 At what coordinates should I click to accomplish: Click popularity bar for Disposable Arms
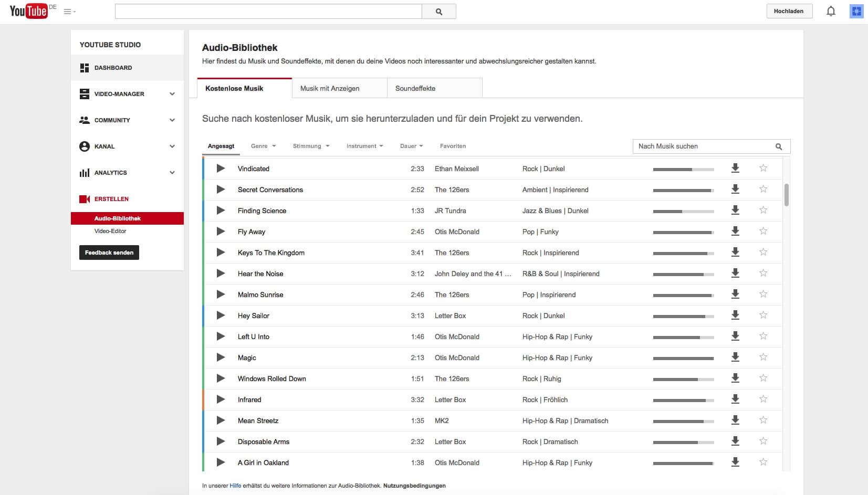click(x=683, y=443)
